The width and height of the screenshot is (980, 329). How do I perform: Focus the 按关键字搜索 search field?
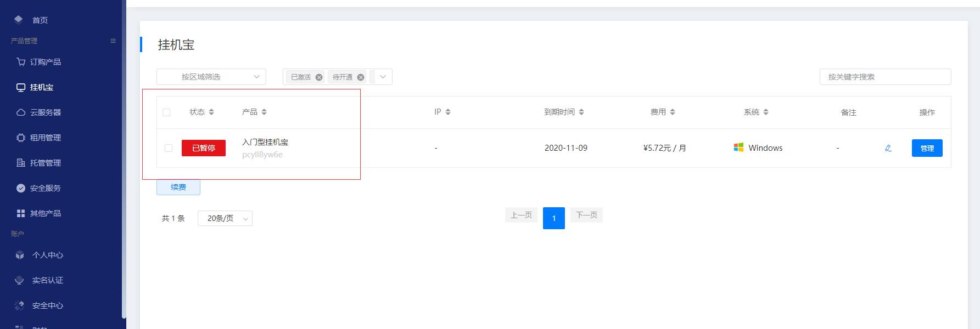click(885, 77)
